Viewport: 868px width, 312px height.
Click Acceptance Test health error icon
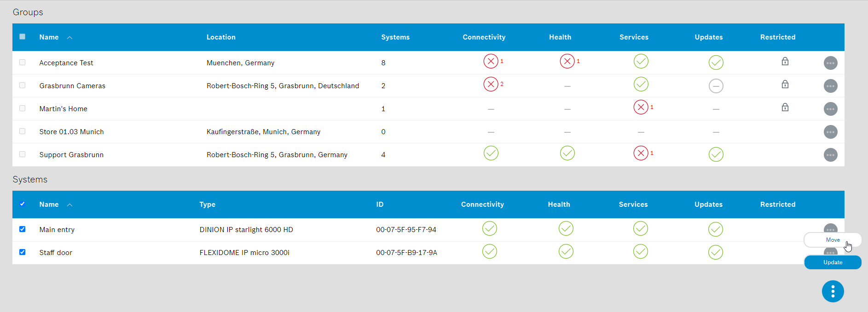point(567,61)
